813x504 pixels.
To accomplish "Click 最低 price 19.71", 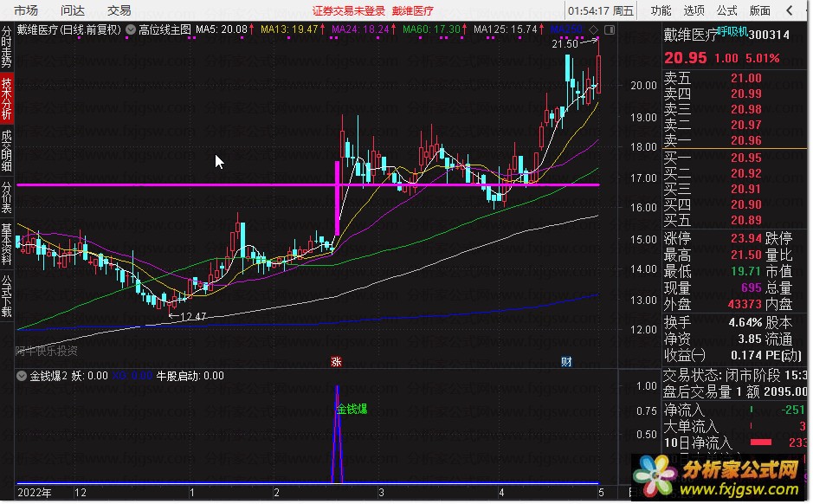I will click(x=746, y=271).
